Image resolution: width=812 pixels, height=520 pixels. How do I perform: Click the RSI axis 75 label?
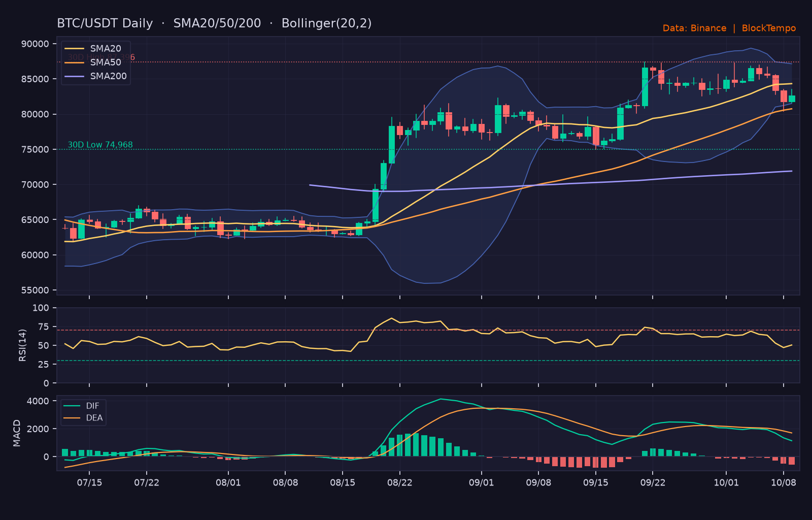[44, 327]
